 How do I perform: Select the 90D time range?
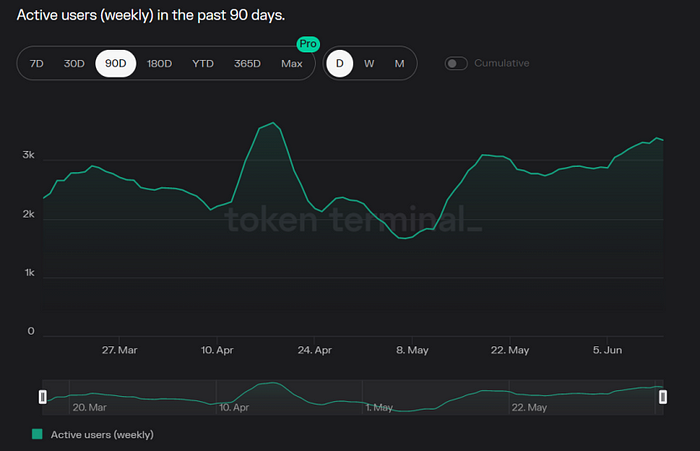click(116, 64)
